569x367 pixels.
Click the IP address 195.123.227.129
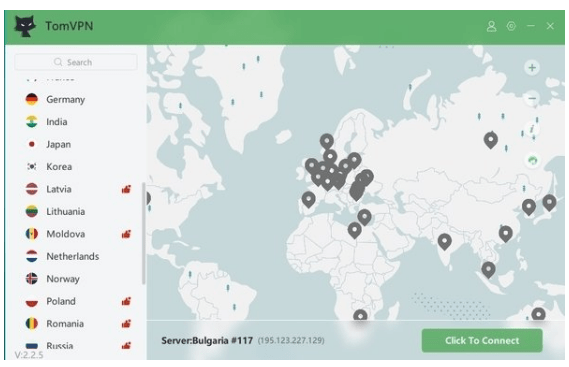coord(291,341)
